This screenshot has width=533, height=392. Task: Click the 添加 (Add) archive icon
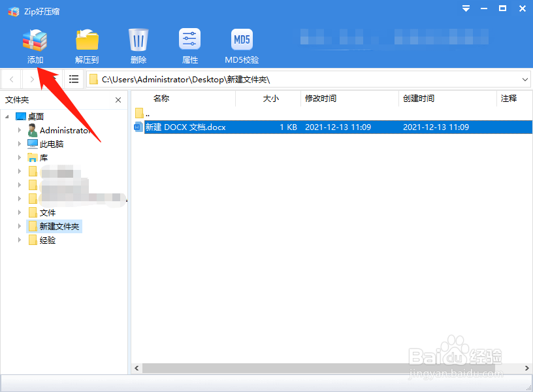35,40
